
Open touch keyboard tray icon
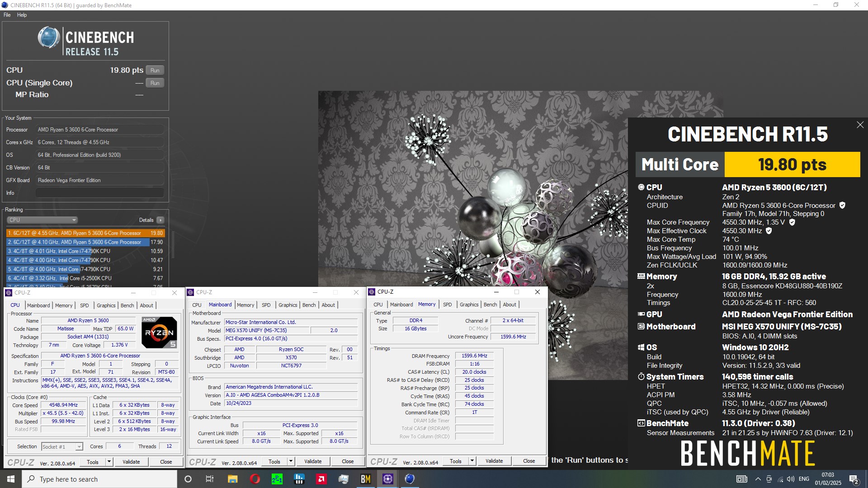point(742,479)
